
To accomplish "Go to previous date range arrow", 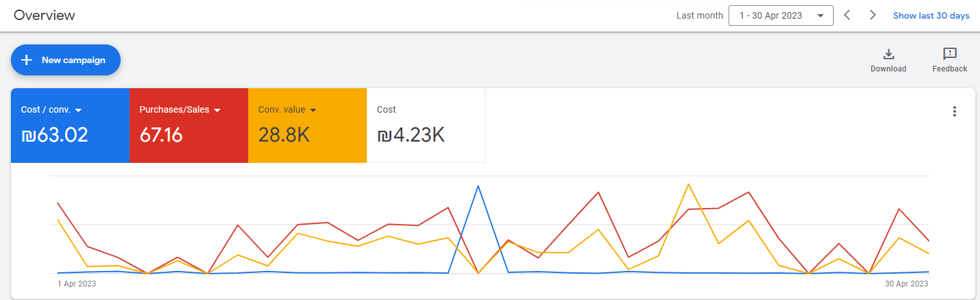I will 847,15.
